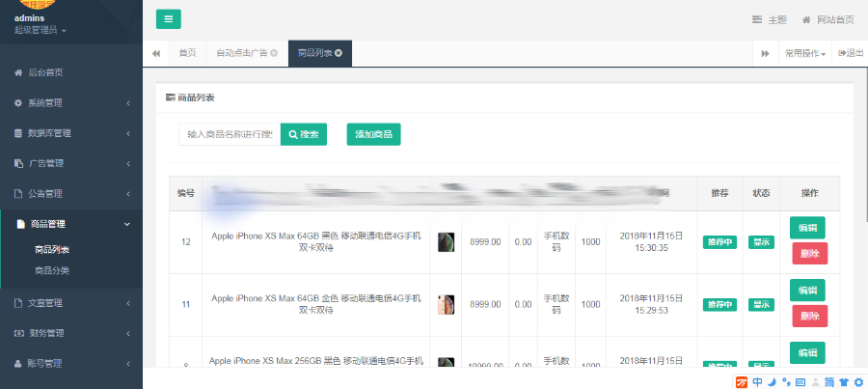Click the 状态 column header

(761, 193)
